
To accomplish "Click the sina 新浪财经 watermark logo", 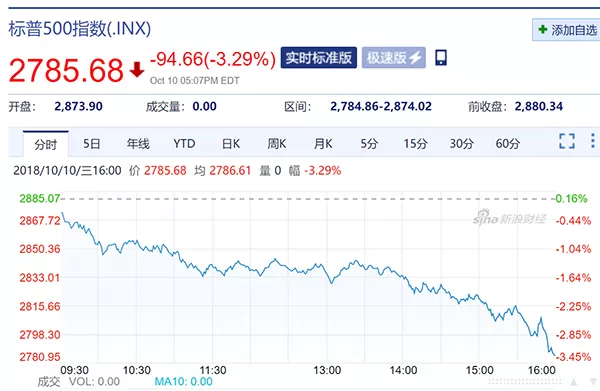I will pyautogui.click(x=509, y=218).
